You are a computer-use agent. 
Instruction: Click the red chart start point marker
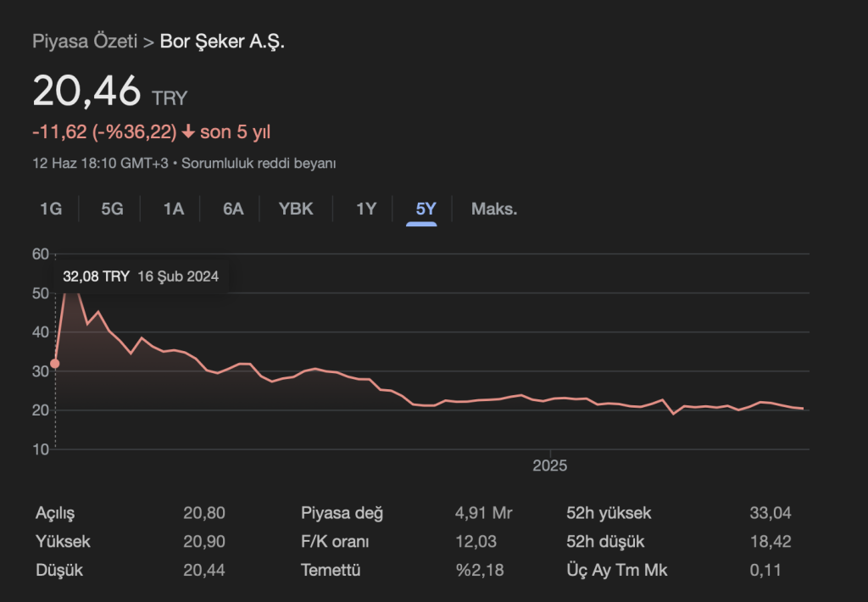click(x=55, y=364)
